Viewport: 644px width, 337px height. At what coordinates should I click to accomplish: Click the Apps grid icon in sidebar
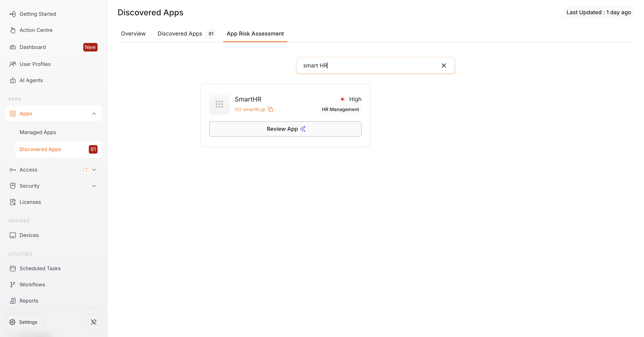coord(13,114)
